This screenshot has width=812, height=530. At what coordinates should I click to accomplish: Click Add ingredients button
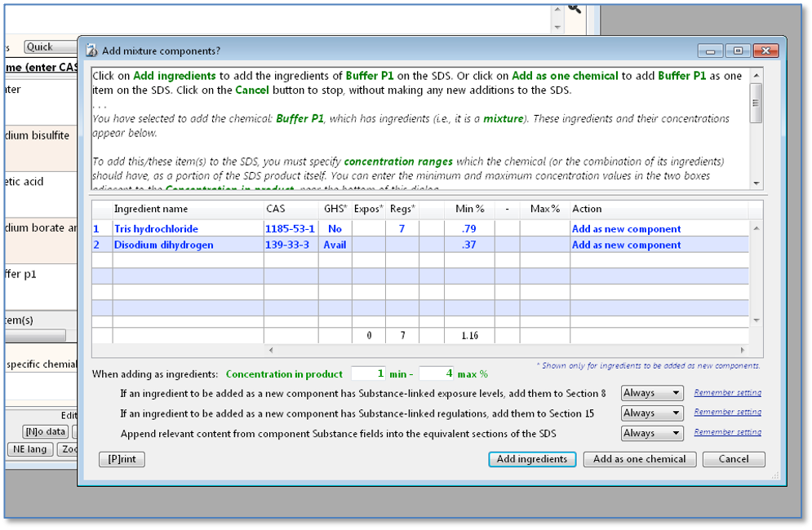pos(532,459)
